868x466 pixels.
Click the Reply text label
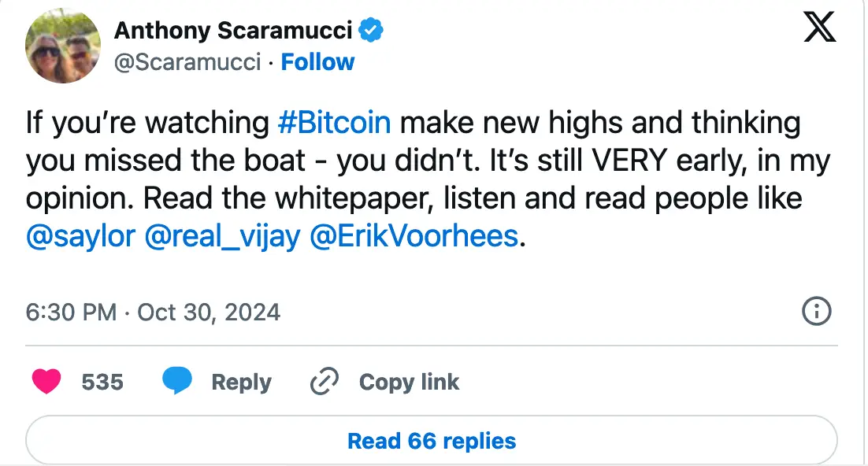click(241, 383)
